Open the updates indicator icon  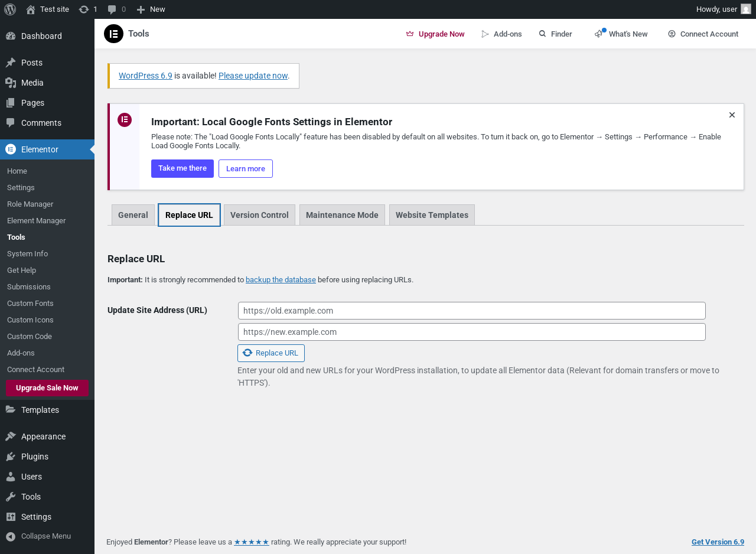(84, 9)
